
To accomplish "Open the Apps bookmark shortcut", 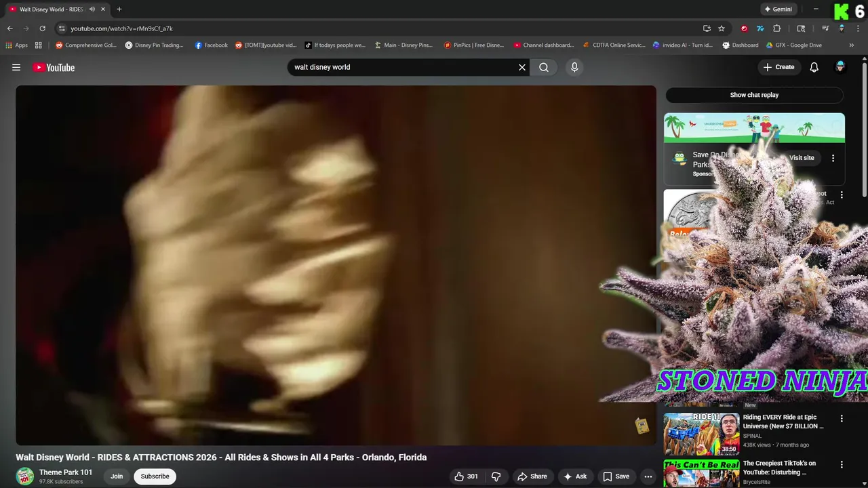I will 16,45.
